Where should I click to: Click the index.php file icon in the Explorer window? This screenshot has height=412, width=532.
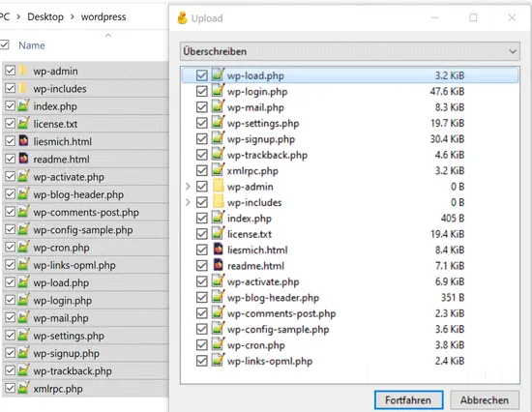click(23, 105)
